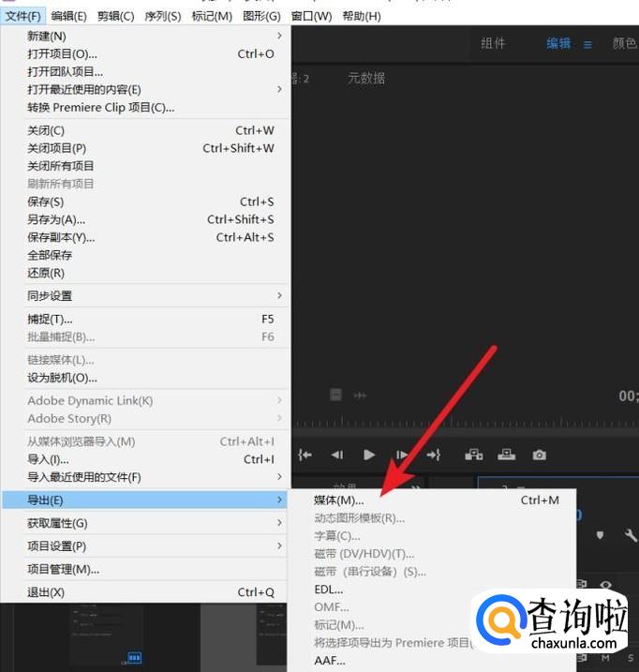Choose 导入(I)... menu entry

[145, 459]
